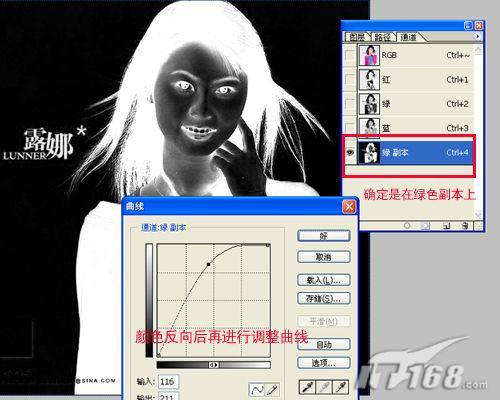Click the channel name '蓝'
The height and width of the screenshot is (400, 500).
coord(386,128)
